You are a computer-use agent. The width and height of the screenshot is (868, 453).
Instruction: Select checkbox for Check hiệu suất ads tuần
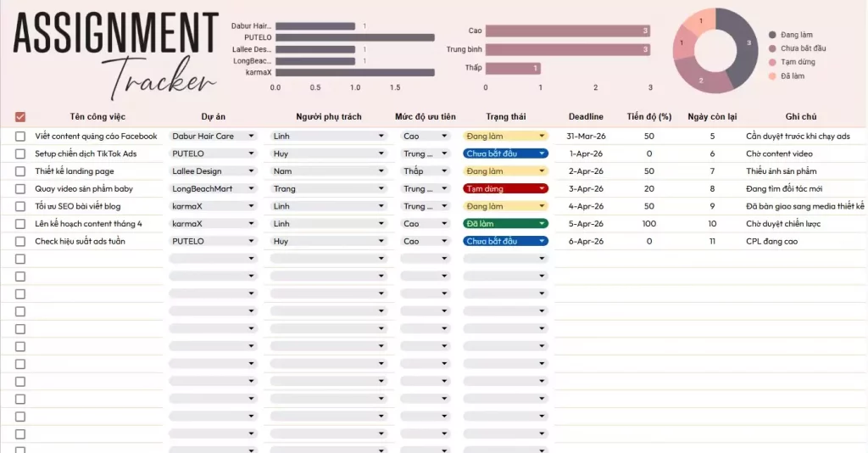(20, 241)
